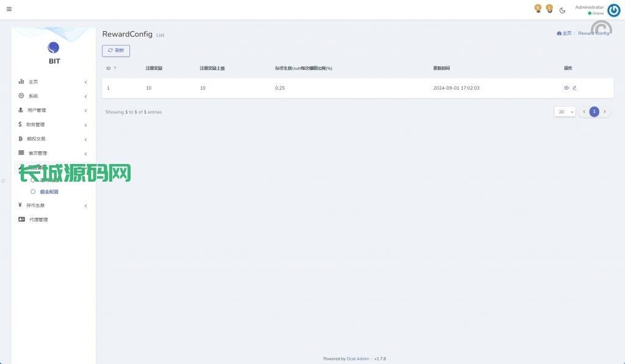Screen dimensions: 625x364
Task: Open the 存币生息 sidebar menu item
Action: click(53, 205)
